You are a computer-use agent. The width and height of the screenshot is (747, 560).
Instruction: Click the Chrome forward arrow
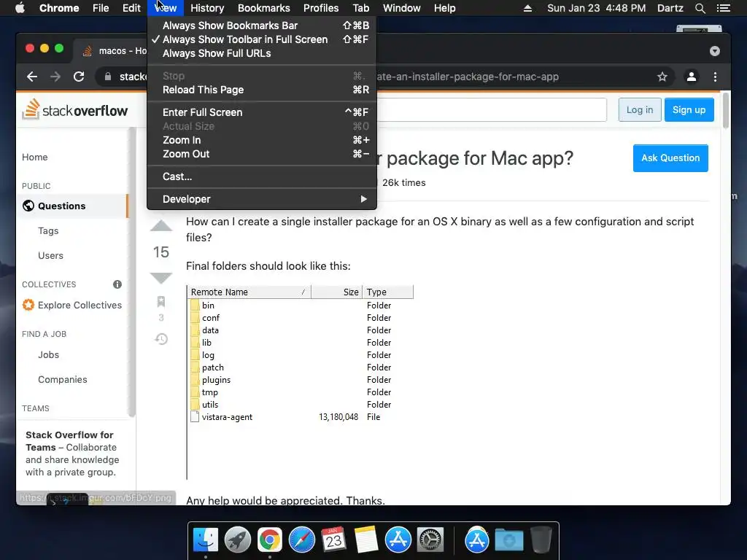point(55,77)
